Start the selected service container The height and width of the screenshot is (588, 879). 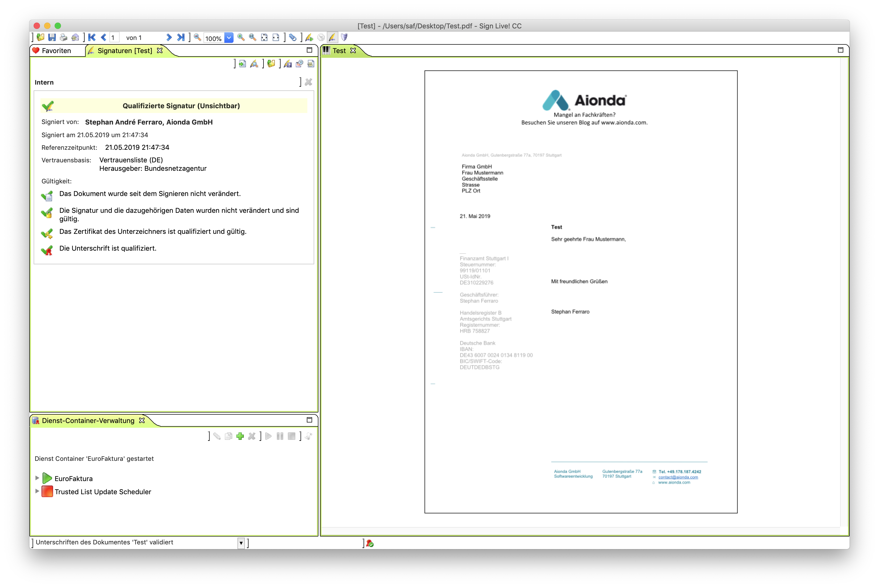pyautogui.click(x=268, y=436)
